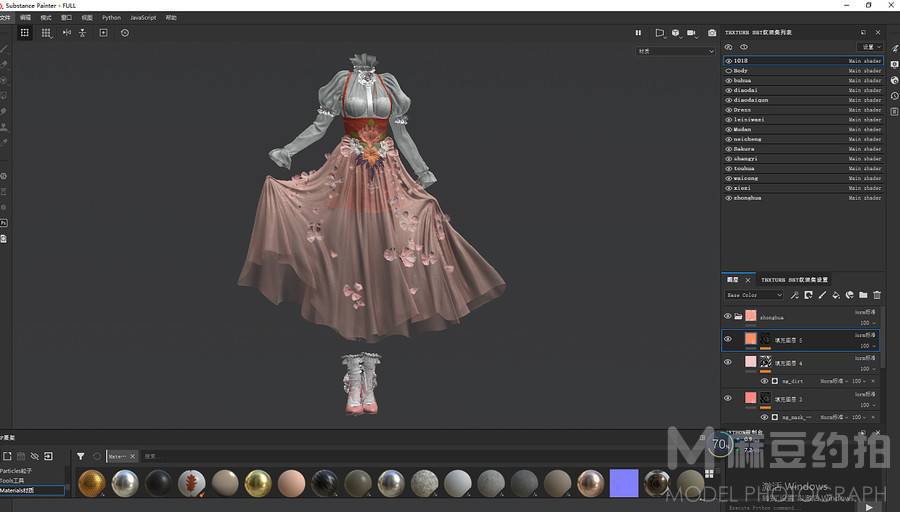This screenshot has width=900, height=512.
Task: Switch the shelf to grid view icon
Action: click(x=709, y=474)
